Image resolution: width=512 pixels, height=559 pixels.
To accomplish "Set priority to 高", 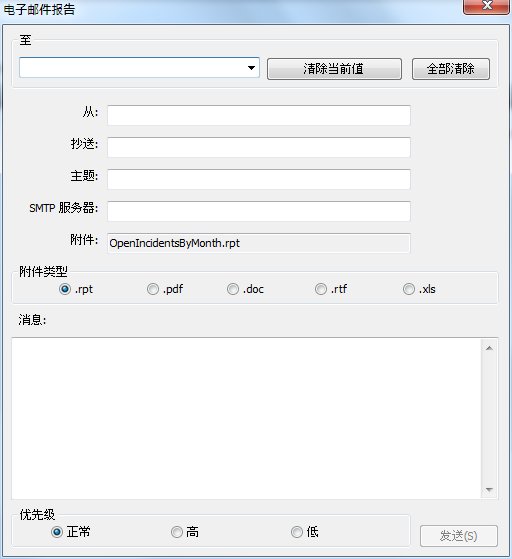I will coord(177,532).
